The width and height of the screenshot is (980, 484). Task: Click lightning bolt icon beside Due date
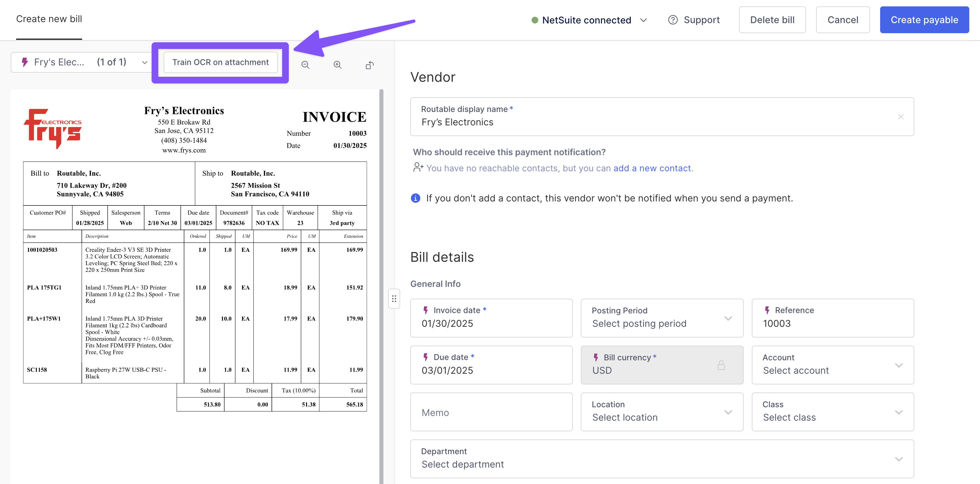[426, 357]
